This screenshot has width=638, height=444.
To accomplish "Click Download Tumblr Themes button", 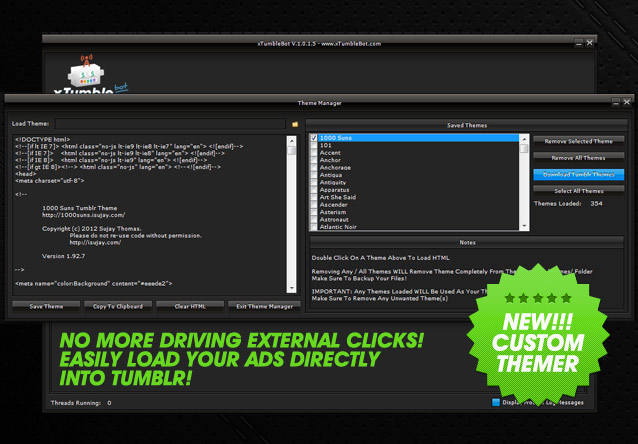I will click(x=579, y=174).
